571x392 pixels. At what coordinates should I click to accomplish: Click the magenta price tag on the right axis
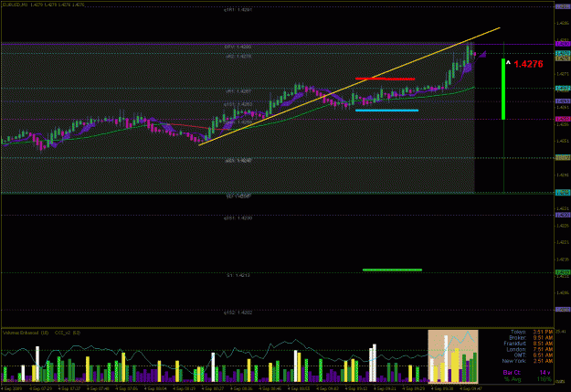(563, 119)
